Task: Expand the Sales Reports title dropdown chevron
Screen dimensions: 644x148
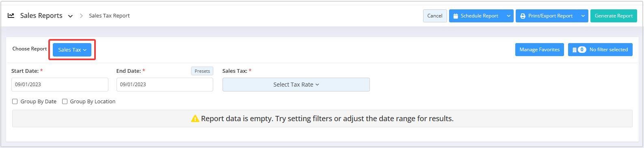Action: pyautogui.click(x=70, y=16)
